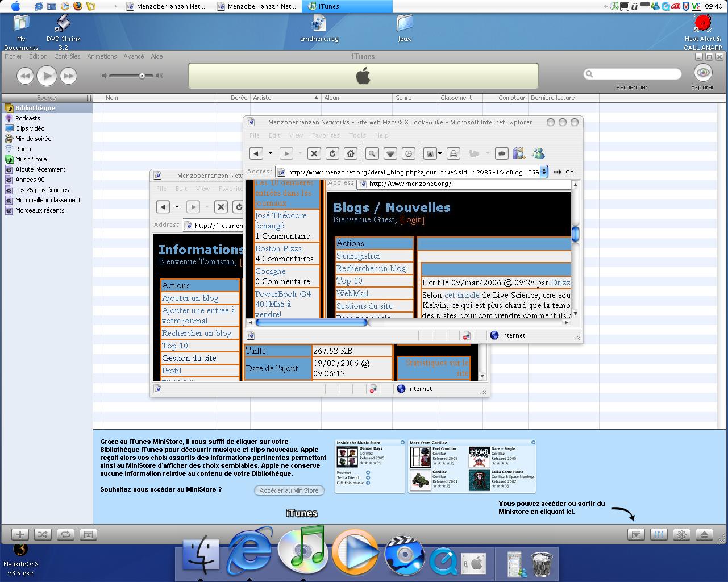Click the front IE Research books icon
Viewport: 728px width, 582px height.
pos(518,153)
